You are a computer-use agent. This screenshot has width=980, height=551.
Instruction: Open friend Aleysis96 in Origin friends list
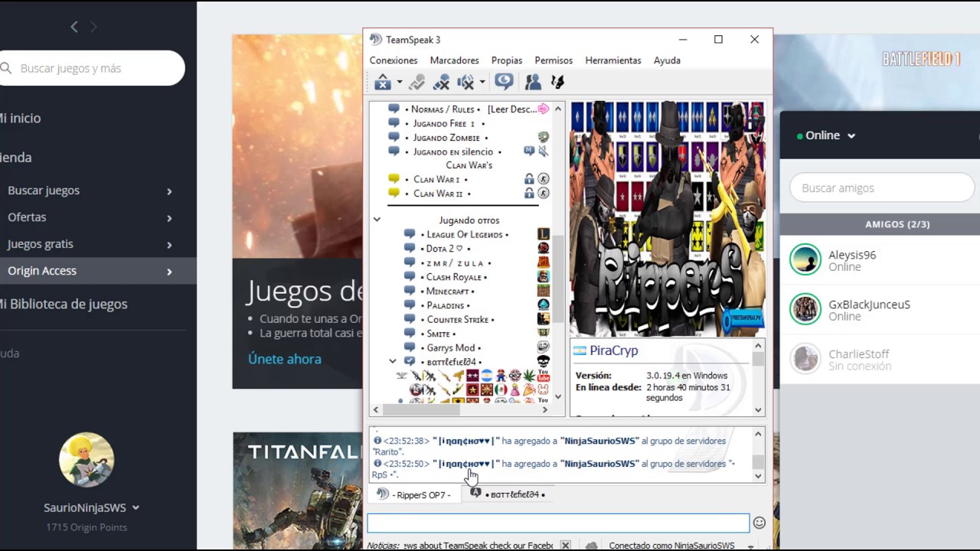(x=880, y=260)
